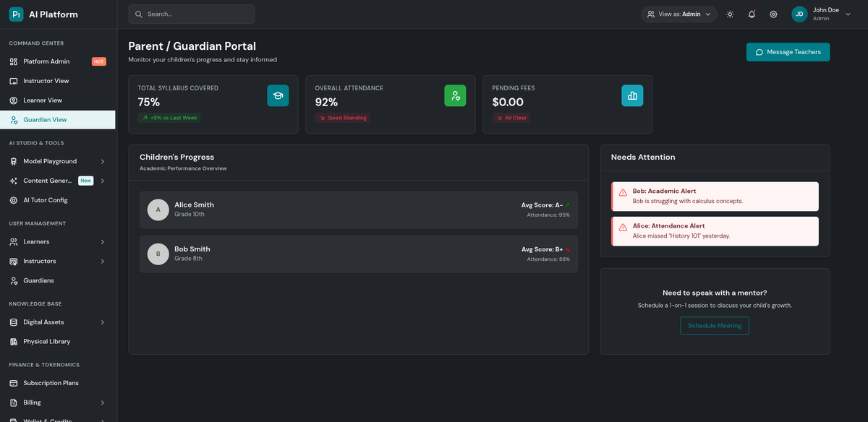Toggle light/dark theme with the sun icon

pyautogui.click(x=730, y=14)
